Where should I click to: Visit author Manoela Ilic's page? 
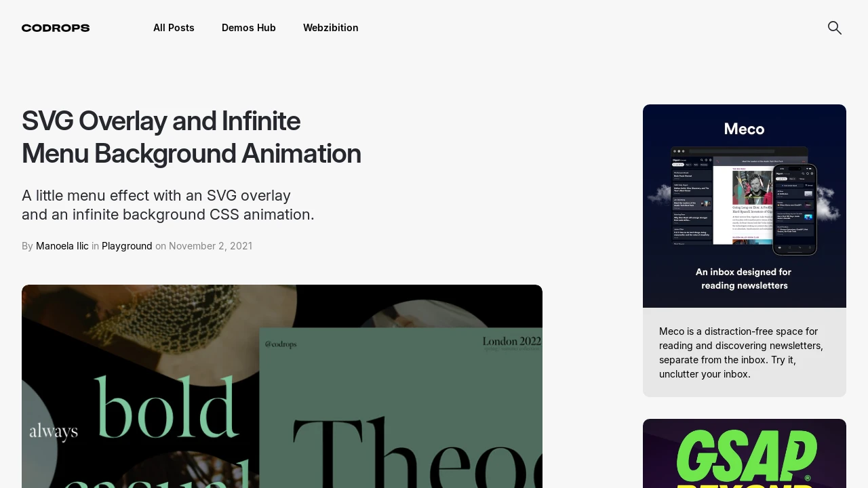pos(62,246)
